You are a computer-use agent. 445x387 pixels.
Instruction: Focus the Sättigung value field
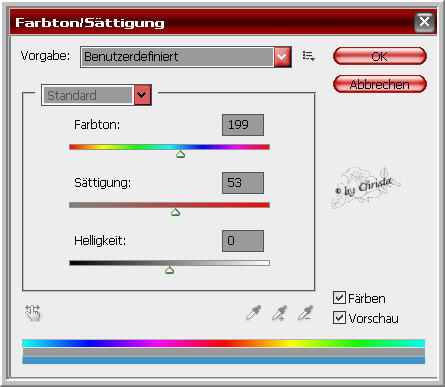pos(243,183)
